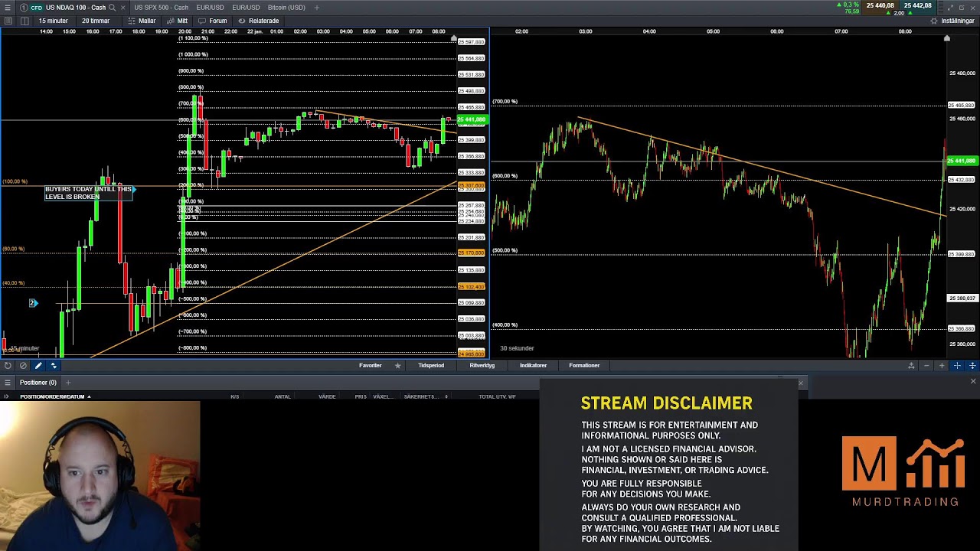
Task: Expand all rows arrow in positions table
Action: (6, 396)
